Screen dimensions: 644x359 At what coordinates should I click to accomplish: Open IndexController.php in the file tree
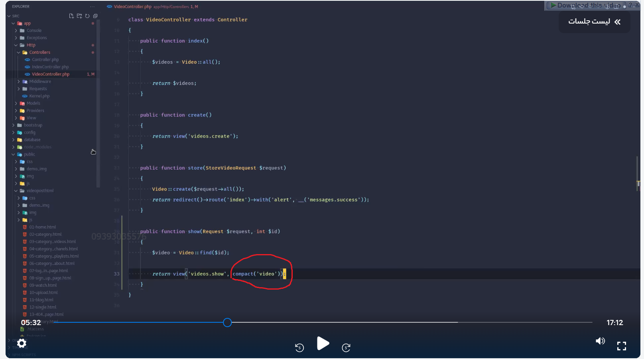50,67
